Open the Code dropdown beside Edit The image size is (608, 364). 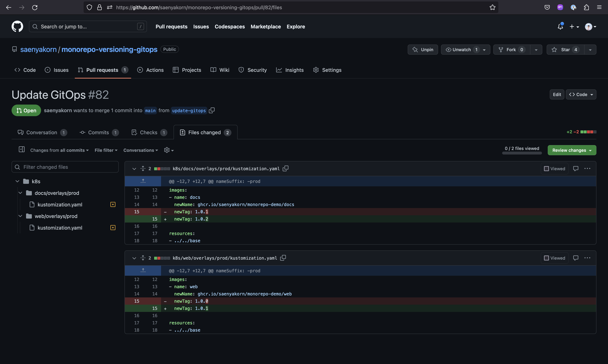tap(581, 94)
